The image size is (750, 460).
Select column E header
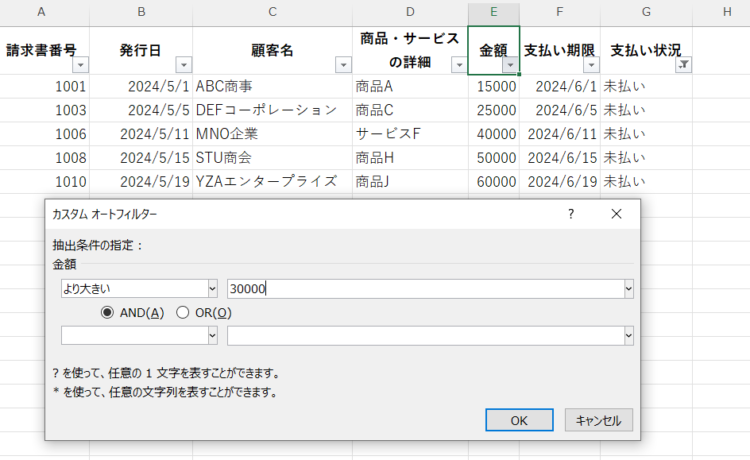pos(494,12)
